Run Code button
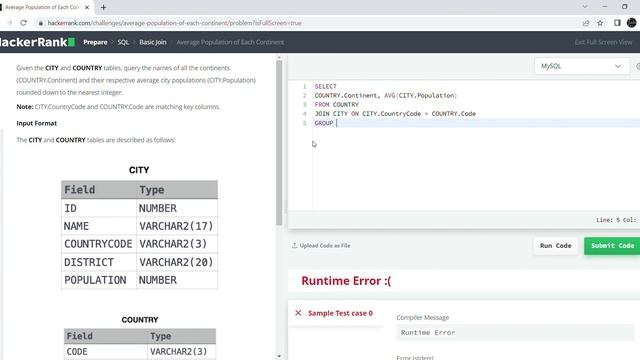This screenshot has width=640, height=360. (x=556, y=246)
